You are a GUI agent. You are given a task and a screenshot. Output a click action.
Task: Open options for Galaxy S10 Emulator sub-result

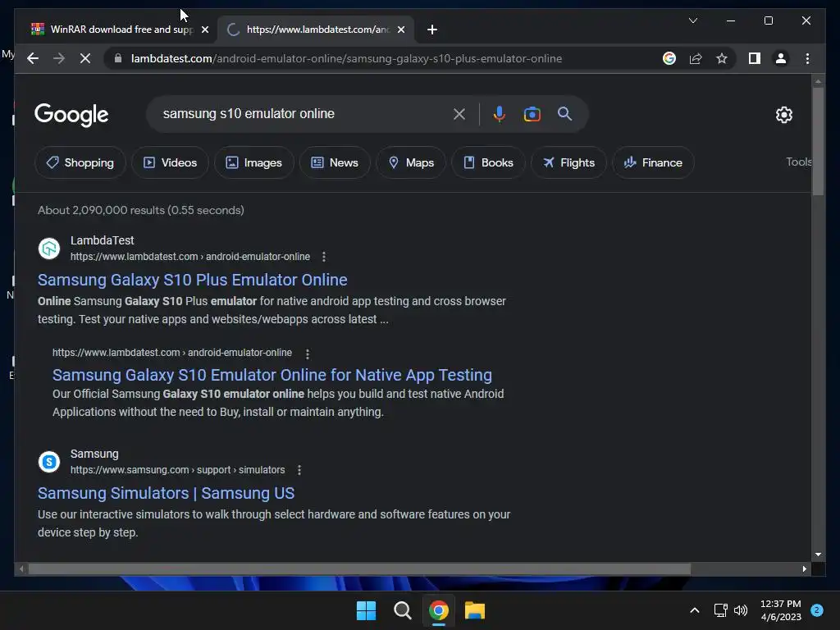click(x=307, y=354)
